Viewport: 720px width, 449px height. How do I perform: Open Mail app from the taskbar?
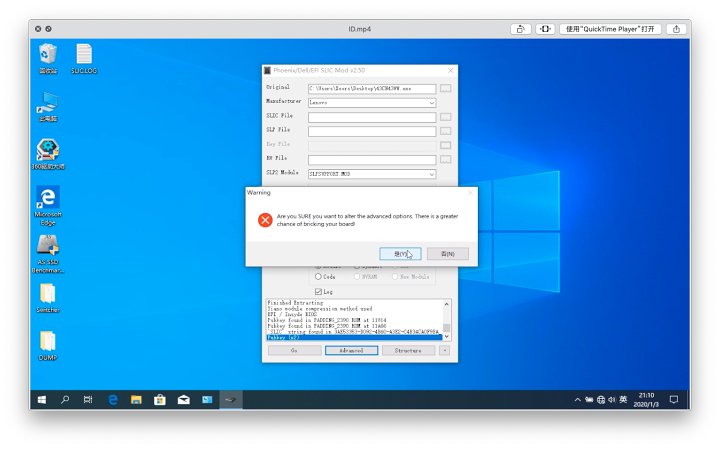pos(184,399)
